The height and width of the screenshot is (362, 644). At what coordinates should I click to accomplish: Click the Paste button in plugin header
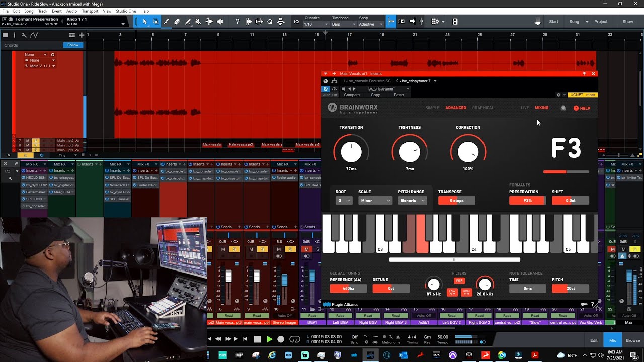[399, 95]
